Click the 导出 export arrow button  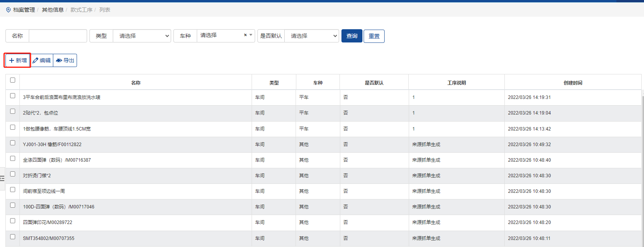[65, 60]
